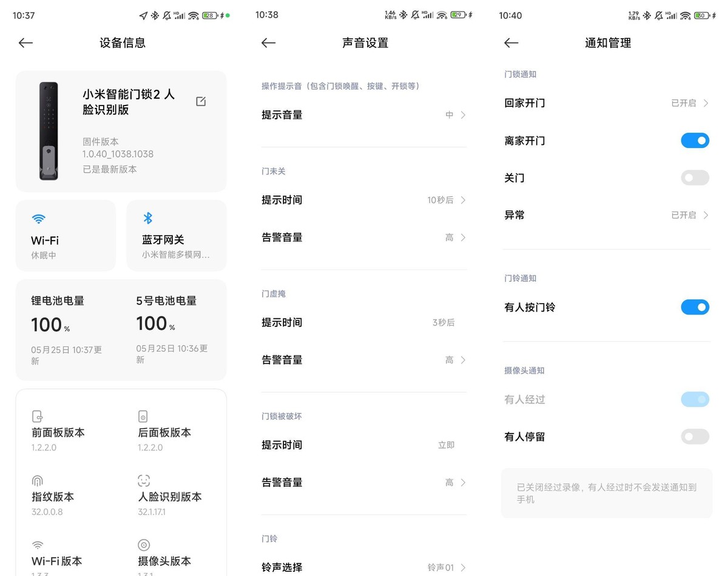Tap the 后面板版本 panel icon
This screenshot has width=728, height=576.
tap(143, 417)
